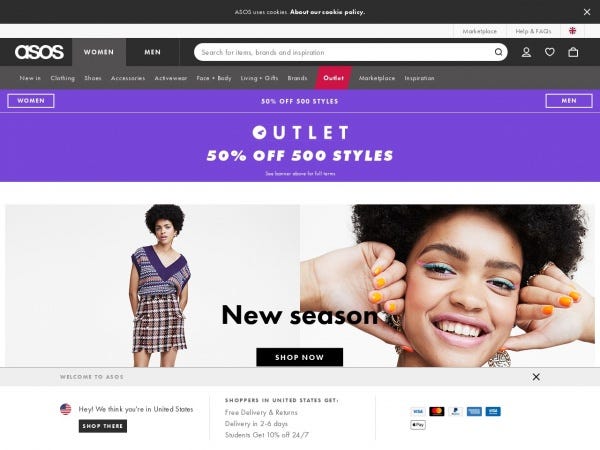The height and width of the screenshot is (450, 600).
Task: Click the SHOP THERE button
Action: (x=103, y=426)
